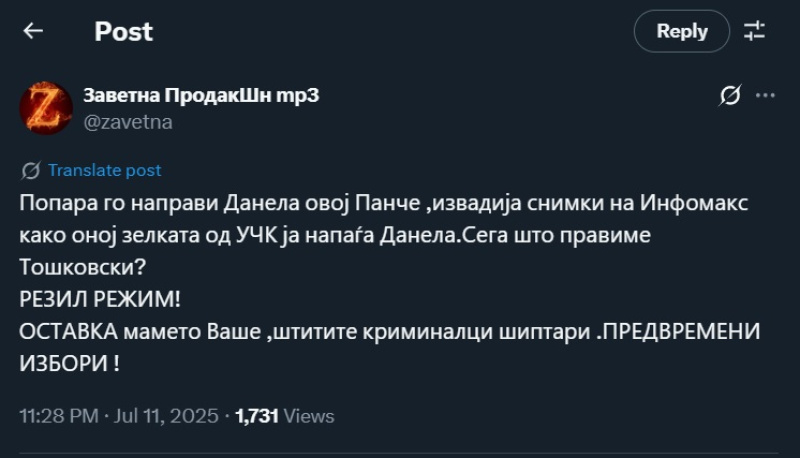Click the @zavetna handle
Image resolution: width=800 pixels, height=458 pixels.
[x=127, y=122]
